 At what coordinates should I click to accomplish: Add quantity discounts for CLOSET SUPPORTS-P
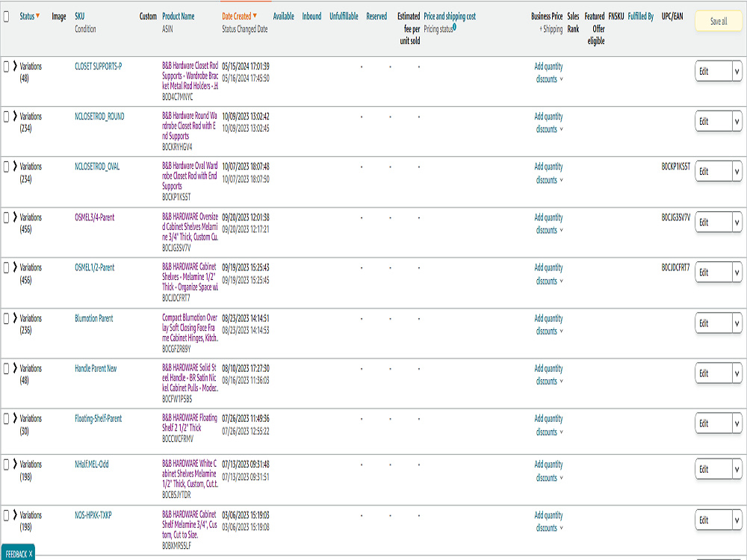pyautogui.click(x=549, y=73)
